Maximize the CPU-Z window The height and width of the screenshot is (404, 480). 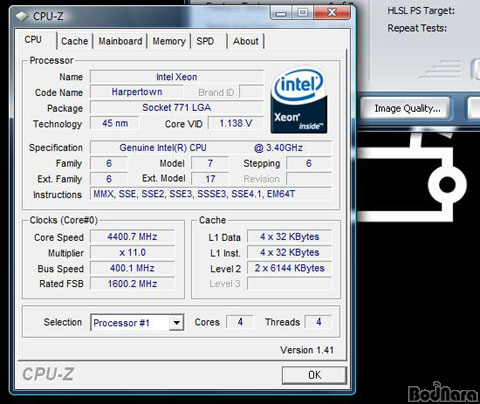click(x=303, y=13)
